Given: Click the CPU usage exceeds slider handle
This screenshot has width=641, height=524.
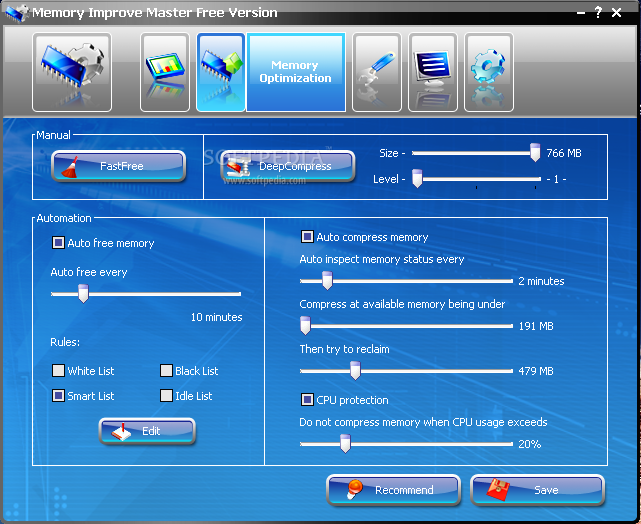Looking at the screenshot, I should 345,444.
